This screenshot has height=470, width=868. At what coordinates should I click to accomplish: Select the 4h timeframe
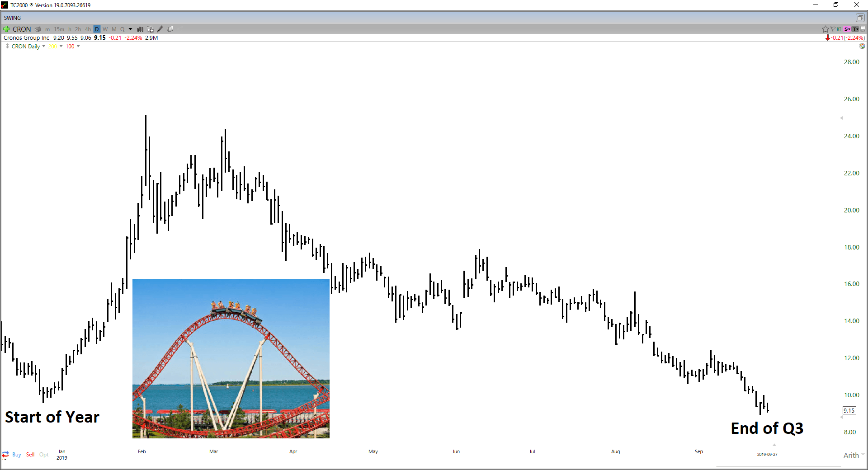click(x=88, y=29)
